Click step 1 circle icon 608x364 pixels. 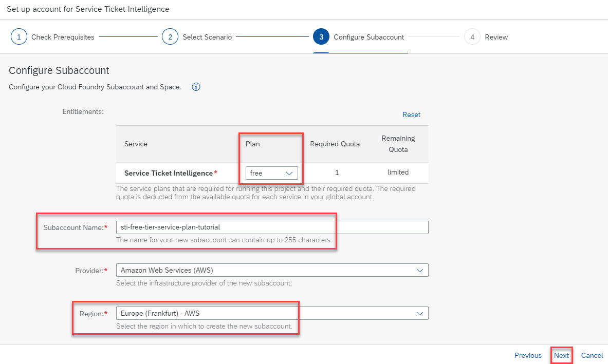point(19,37)
